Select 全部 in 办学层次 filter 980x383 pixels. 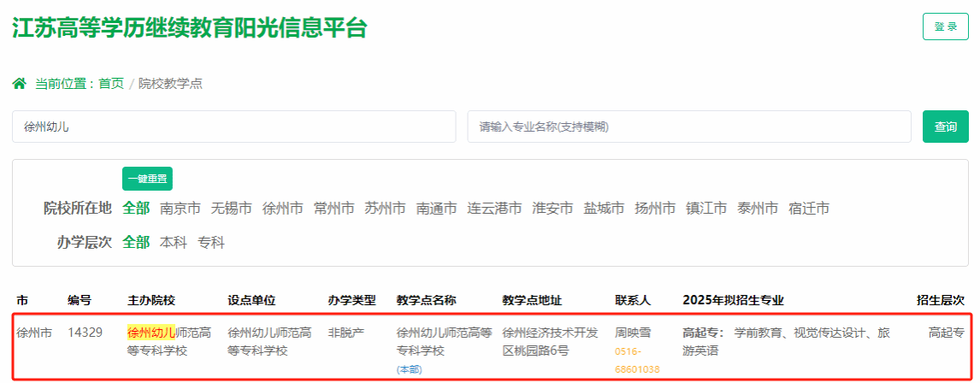point(136,243)
